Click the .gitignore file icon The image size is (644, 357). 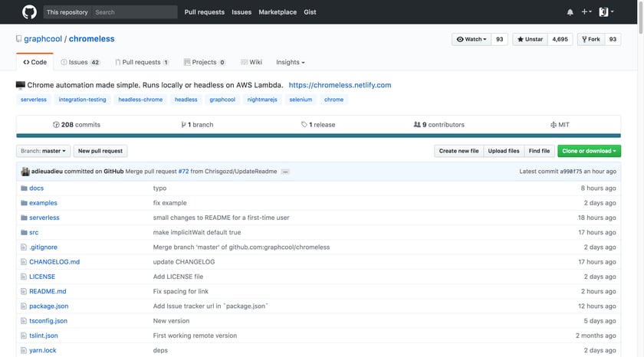tap(24, 247)
